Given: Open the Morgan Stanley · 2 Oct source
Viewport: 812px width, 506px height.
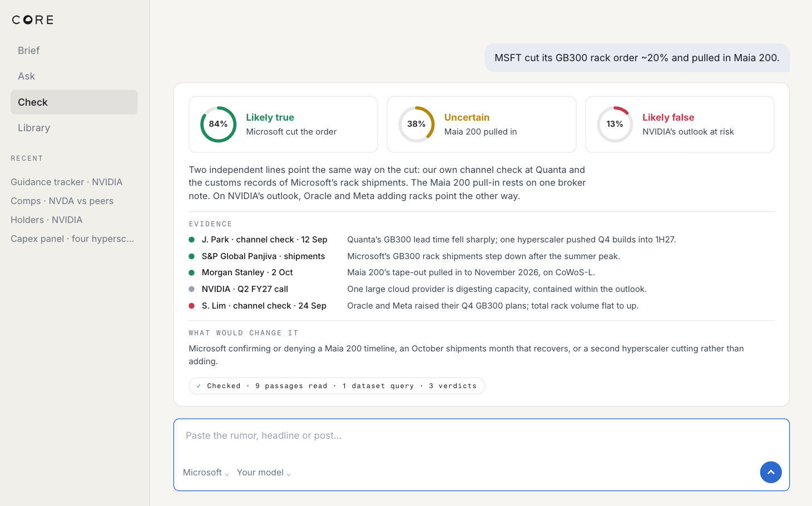Looking at the screenshot, I should (x=247, y=272).
